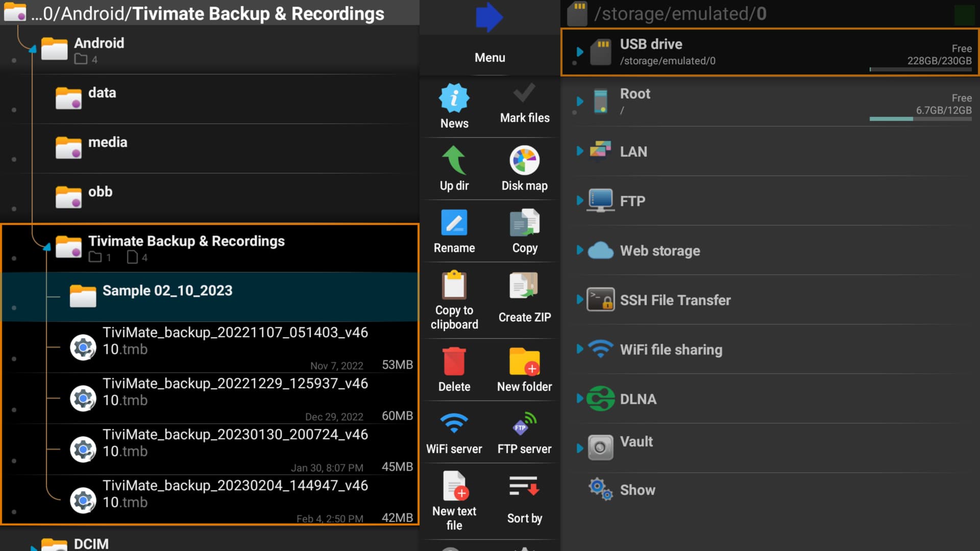Mark the 42MB backup file dot

point(14,512)
